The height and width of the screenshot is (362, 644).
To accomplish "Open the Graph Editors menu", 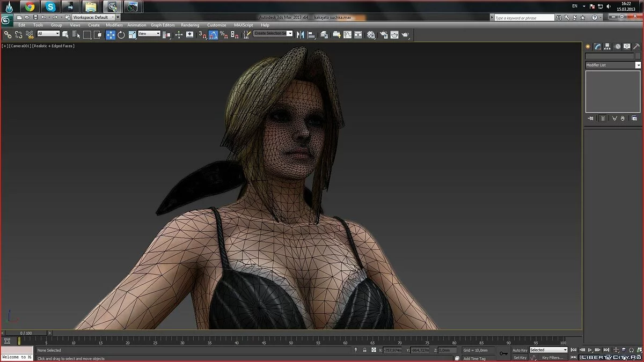I will click(163, 25).
